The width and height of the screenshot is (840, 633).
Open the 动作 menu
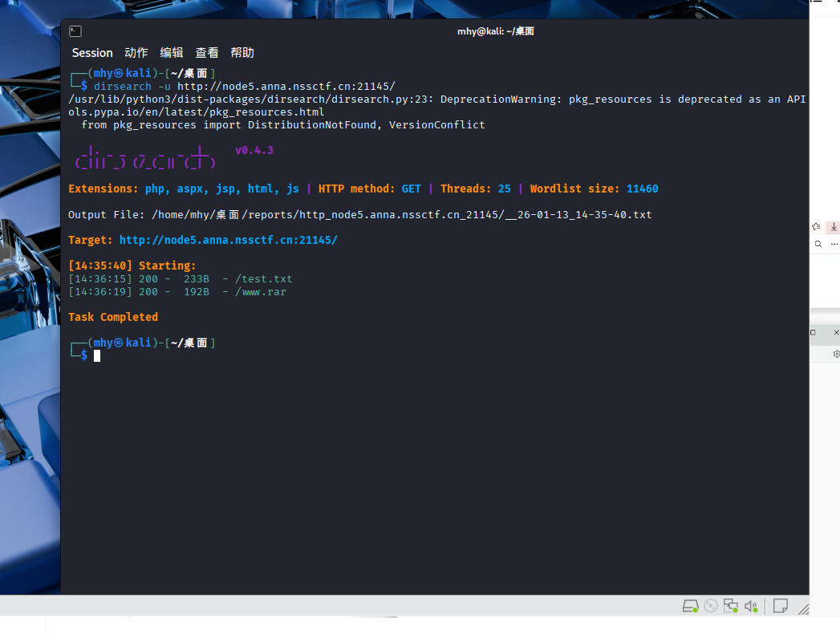(x=136, y=53)
